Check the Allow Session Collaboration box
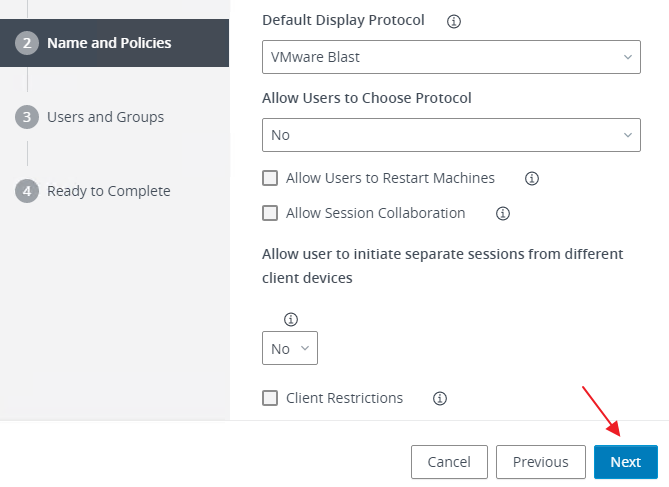The height and width of the screenshot is (487, 669). [270, 213]
